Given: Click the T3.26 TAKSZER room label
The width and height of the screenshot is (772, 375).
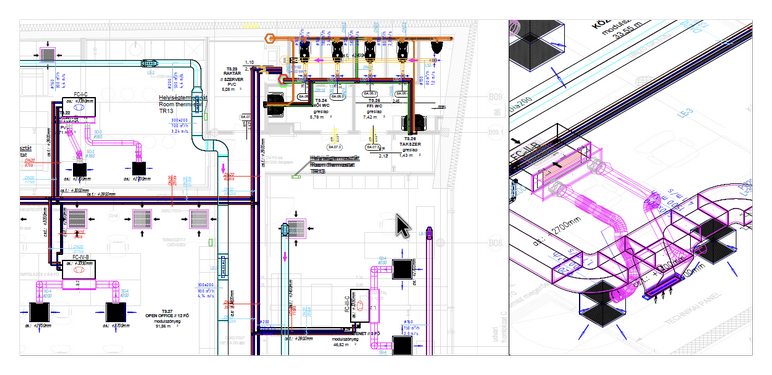Looking at the screenshot, I should click(x=410, y=147).
